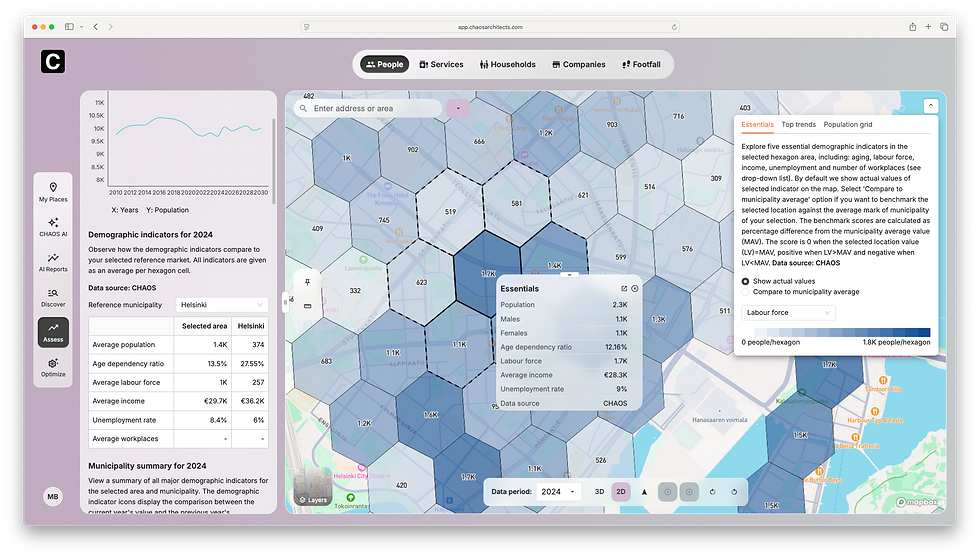Image resolution: width=980 pixels, height=557 pixels.
Task: Open AI Reports in the sidebar
Action: (53, 262)
